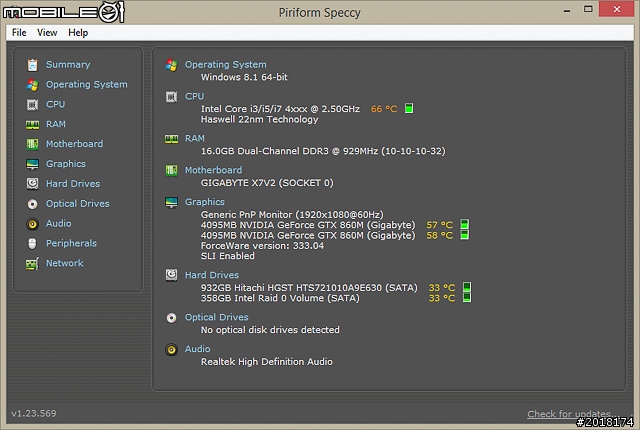Click the ForceWare version: 333.04 text
The image size is (640, 430).
point(262,246)
